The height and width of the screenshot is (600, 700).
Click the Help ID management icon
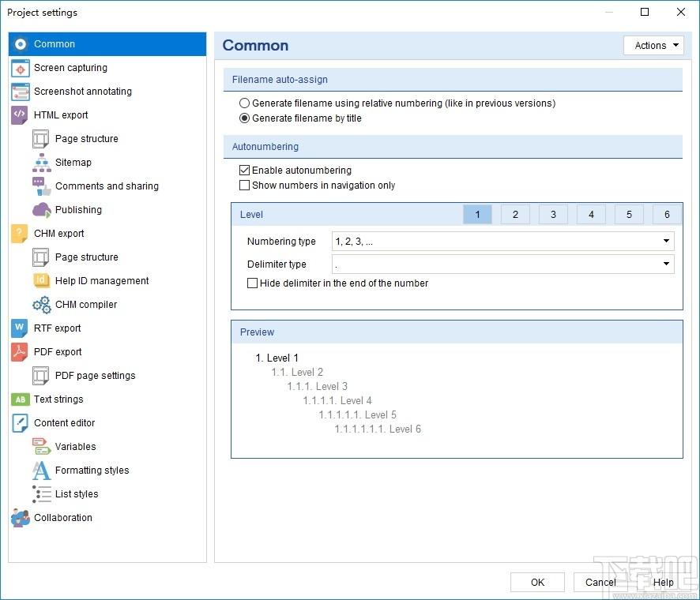point(40,280)
